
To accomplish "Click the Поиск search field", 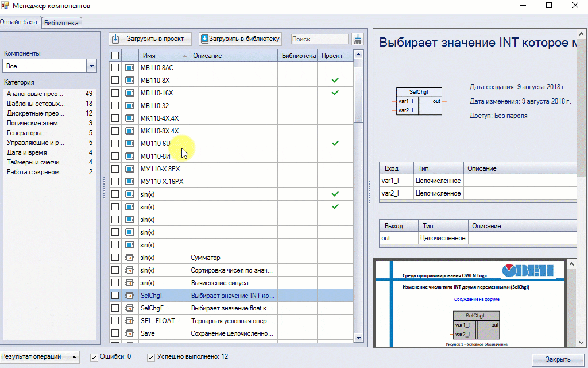I will coord(319,39).
